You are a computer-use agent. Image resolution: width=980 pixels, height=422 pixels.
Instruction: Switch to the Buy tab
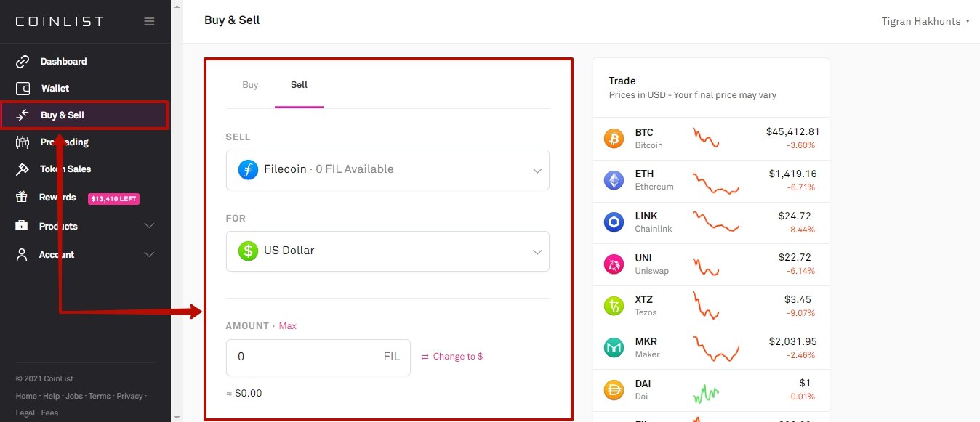(x=250, y=85)
